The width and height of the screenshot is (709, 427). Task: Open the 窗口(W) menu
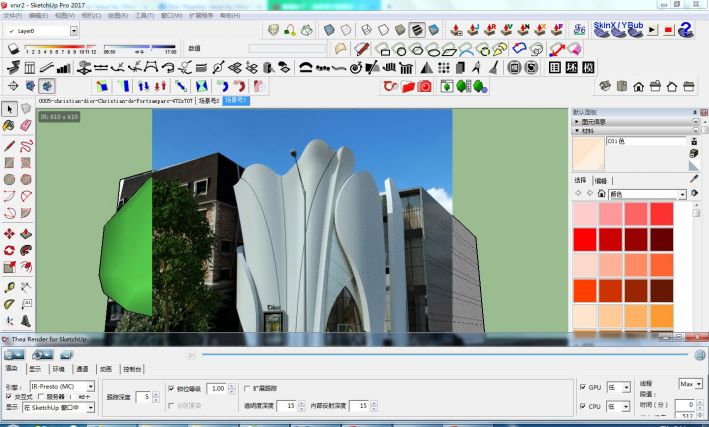click(x=171, y=15)
